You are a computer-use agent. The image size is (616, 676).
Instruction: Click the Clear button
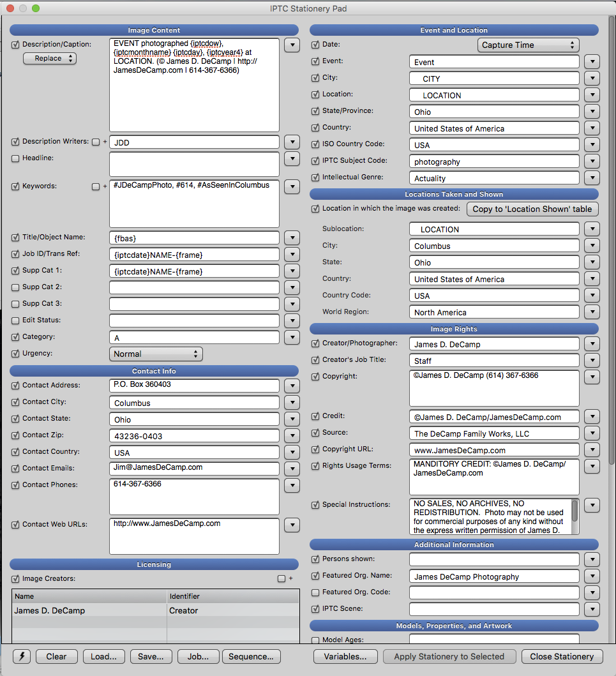coord(56,656)
